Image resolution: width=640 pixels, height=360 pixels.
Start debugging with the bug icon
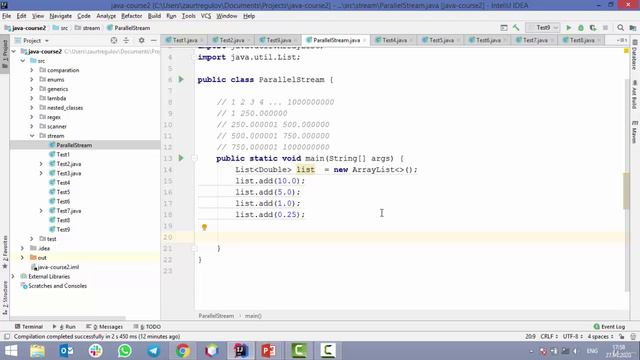coord(581,28)
